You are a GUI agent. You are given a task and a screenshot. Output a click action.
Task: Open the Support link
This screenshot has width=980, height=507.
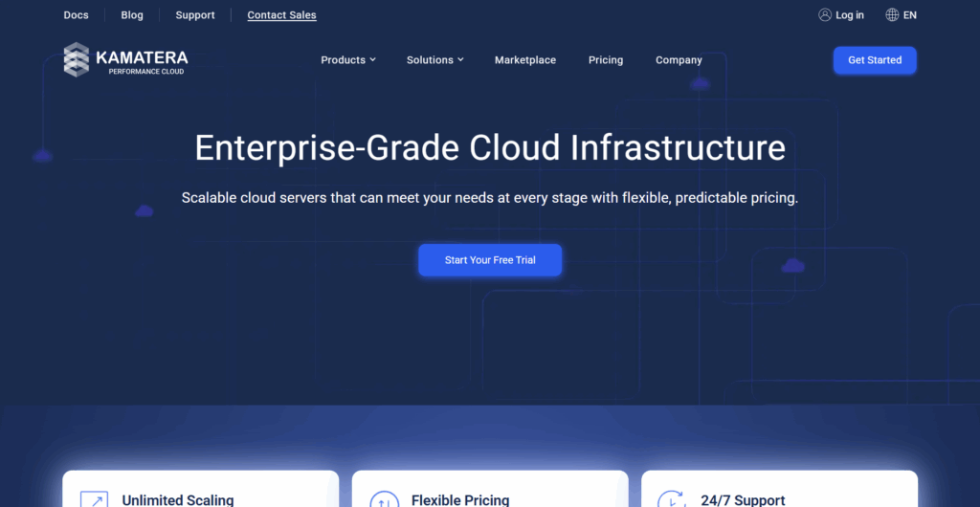(x=195, y=15)
